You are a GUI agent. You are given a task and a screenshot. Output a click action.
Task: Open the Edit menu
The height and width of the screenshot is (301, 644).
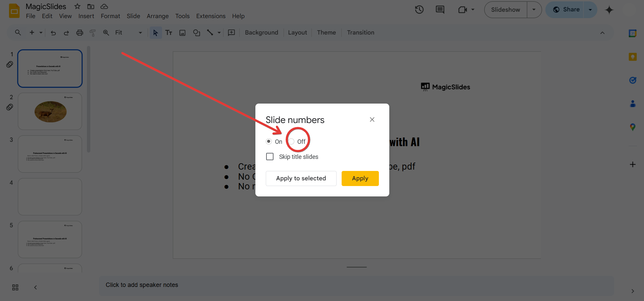[47, 16]
